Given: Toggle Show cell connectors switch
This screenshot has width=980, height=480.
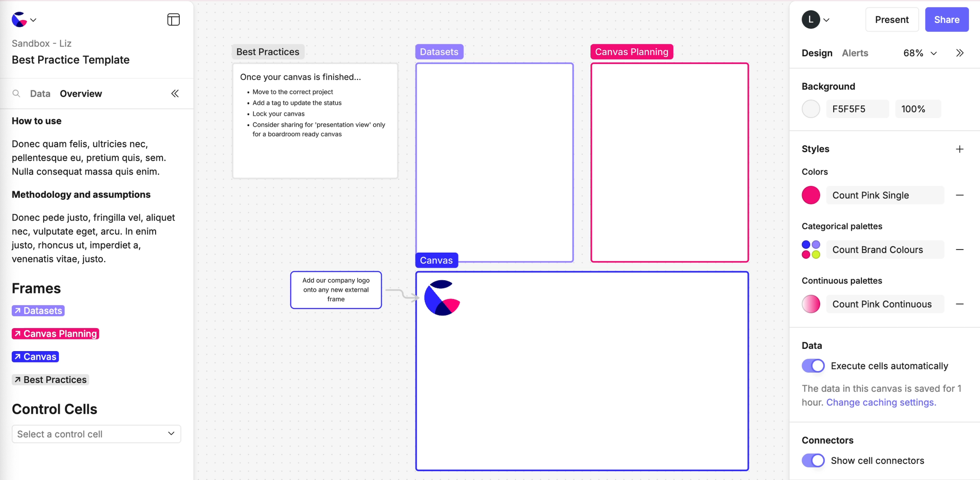Looking at the screenshot, I should click(x=813, y=461).
